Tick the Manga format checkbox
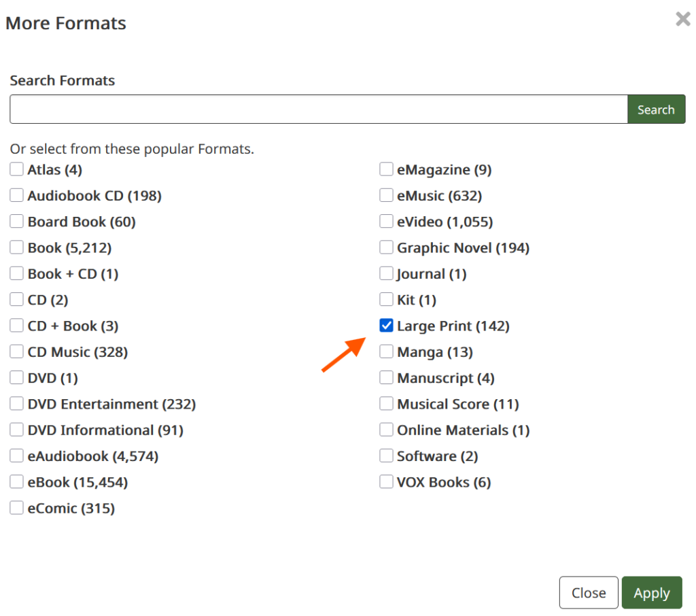 [386, 352]
